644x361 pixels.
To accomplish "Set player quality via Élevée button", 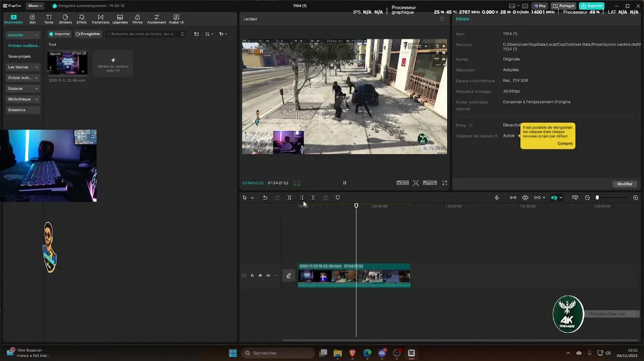I will coord(403,183).
